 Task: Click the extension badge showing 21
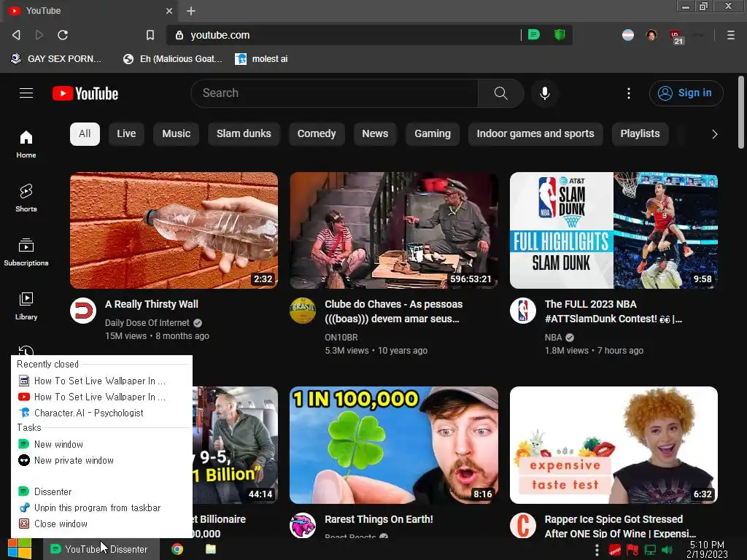tap(676, 36)
